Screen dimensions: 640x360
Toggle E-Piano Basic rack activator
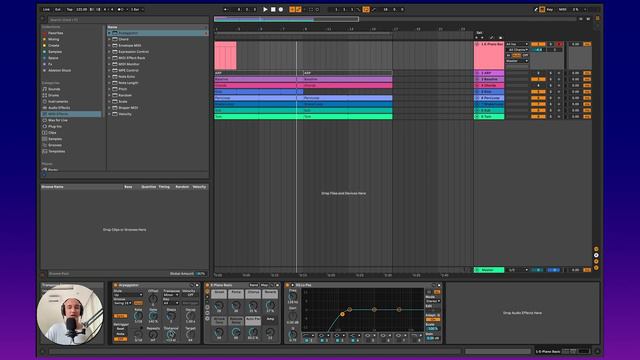pos(207,285)
